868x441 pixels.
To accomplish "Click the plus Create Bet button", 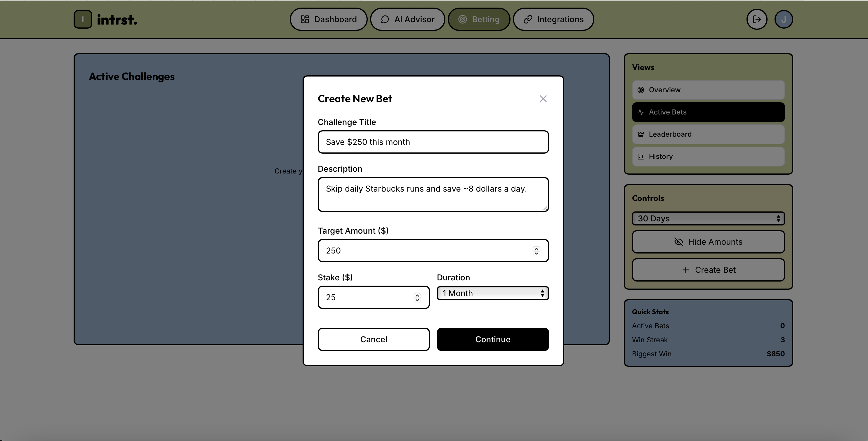I will click(x=708, y=270).
